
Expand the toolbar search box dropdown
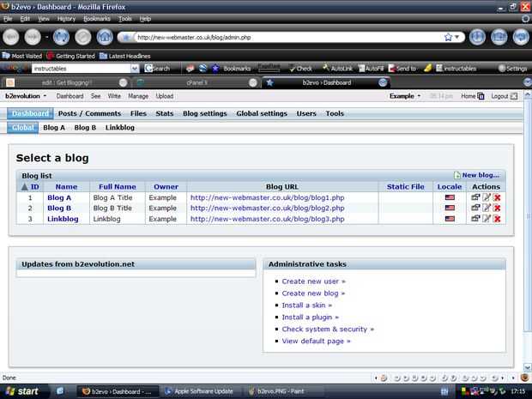pyautogui.click(x=135, y=69)
